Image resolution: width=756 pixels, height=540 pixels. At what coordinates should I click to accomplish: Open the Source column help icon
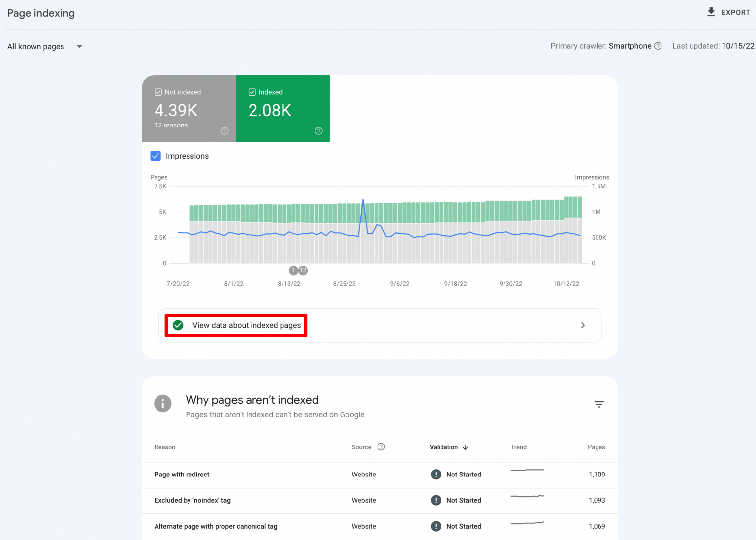[381, 446]
